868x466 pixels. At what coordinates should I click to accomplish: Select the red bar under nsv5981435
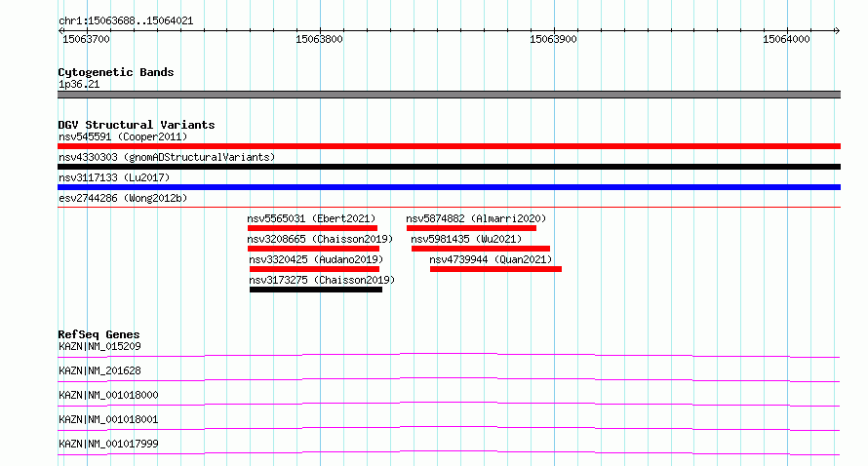[481, 249]
